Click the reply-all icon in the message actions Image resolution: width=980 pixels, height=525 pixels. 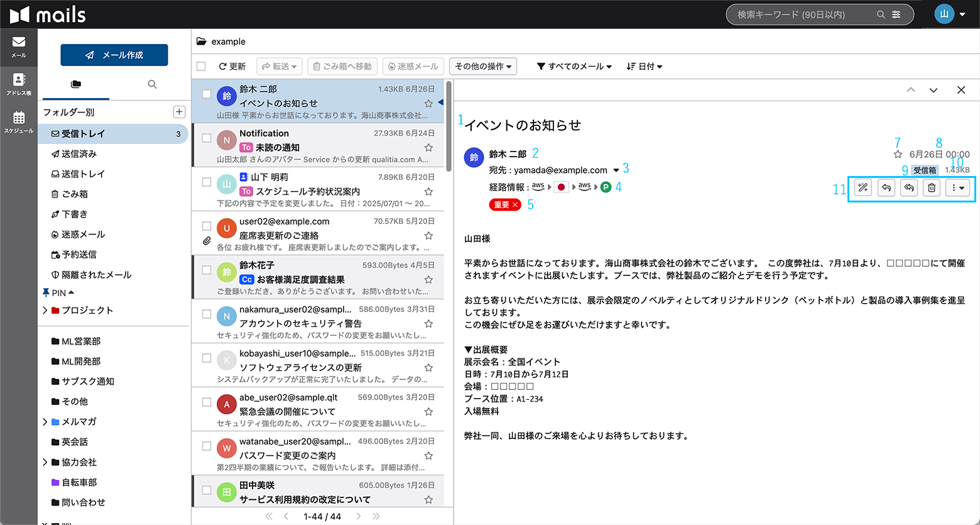click(909, 188)
